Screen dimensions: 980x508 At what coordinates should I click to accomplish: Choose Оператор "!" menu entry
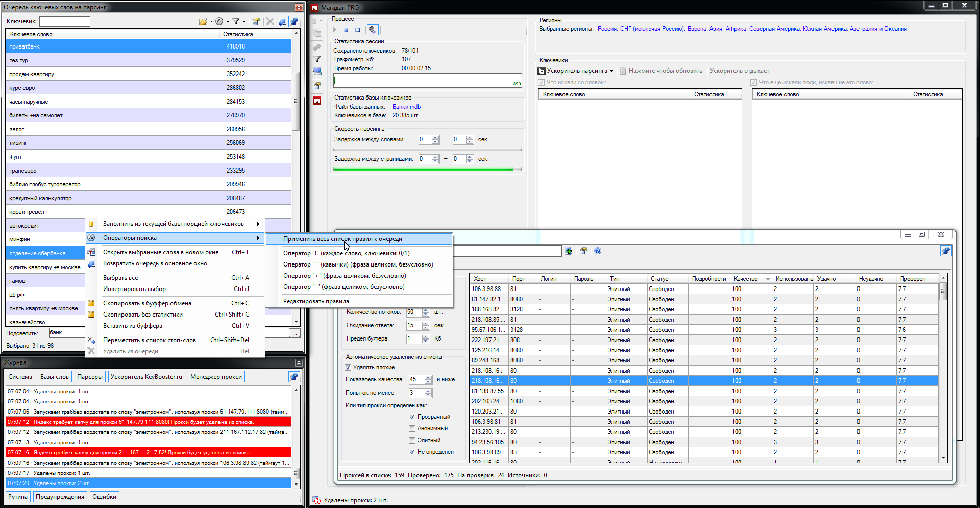pyautogui.click(x=359, y=253)
